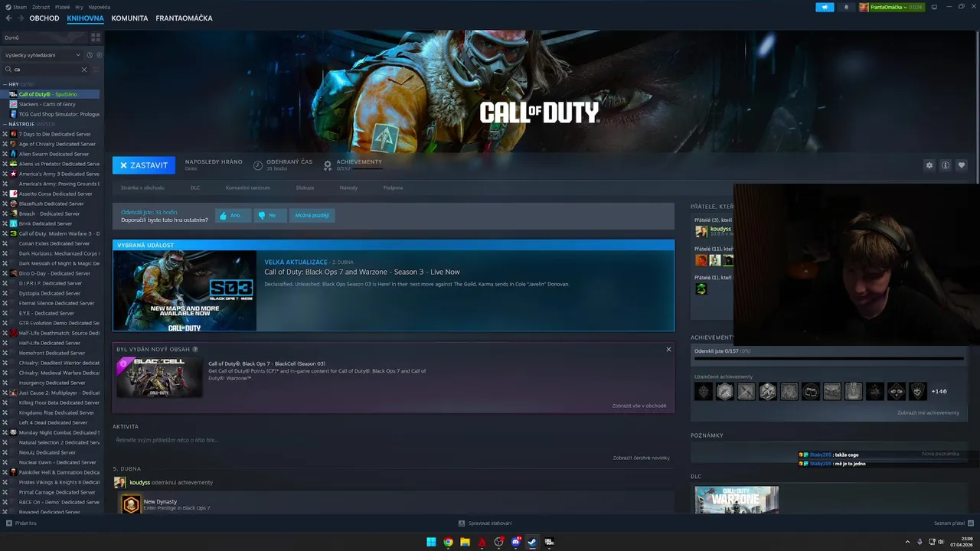Stop the game with ZASTAVIT button
This screenshot has height=551, width=980.
coord(144,165)
